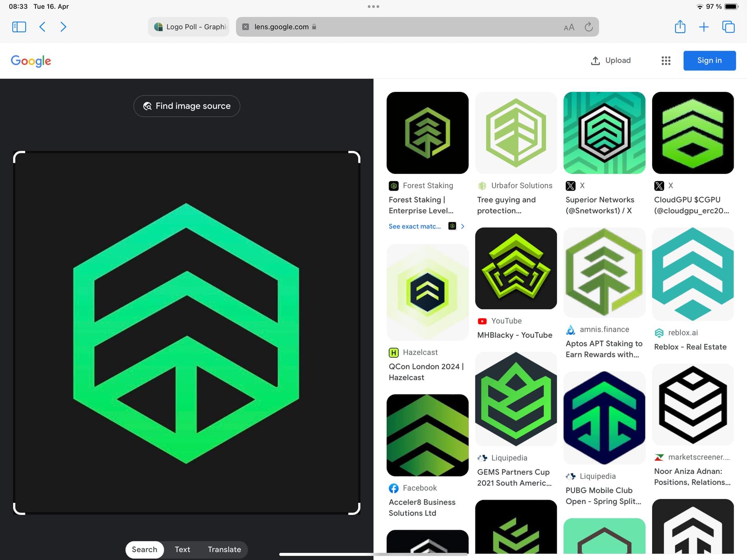The image size is (747, 560).
Task: Reload the page with refresh icon
Action: [589, 26]
